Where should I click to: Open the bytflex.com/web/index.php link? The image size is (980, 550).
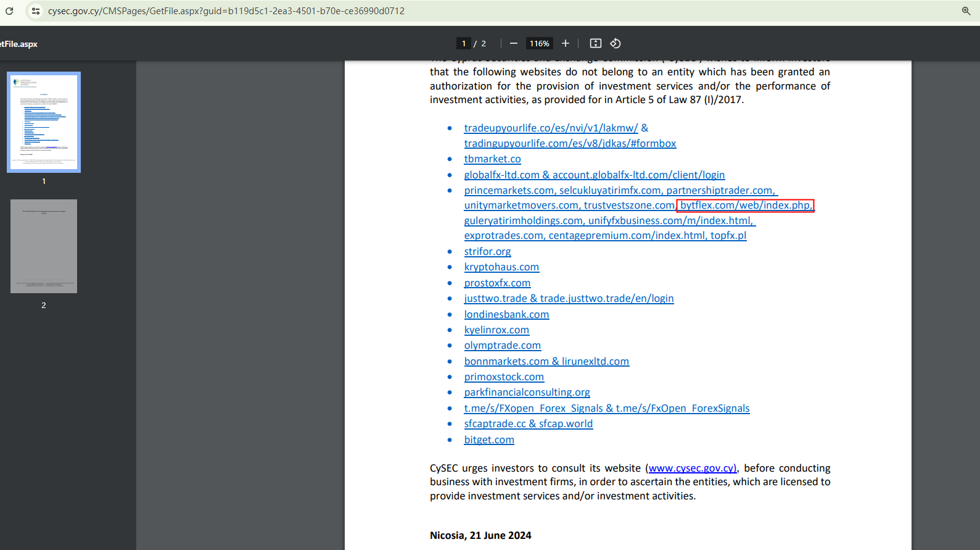745,206
